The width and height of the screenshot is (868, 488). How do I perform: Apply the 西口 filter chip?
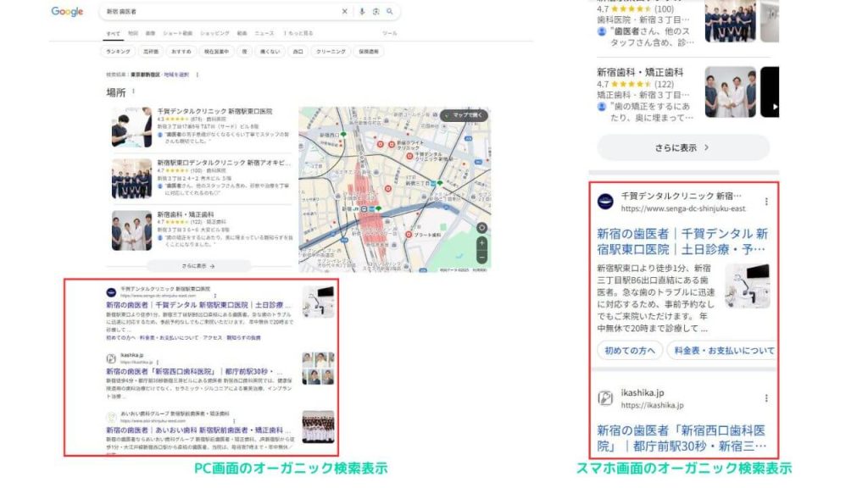(298, 52)
